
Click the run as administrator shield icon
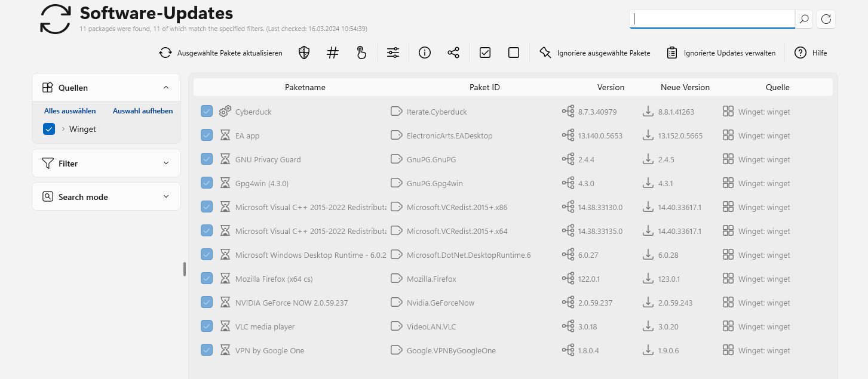click(x=304, y=53)
